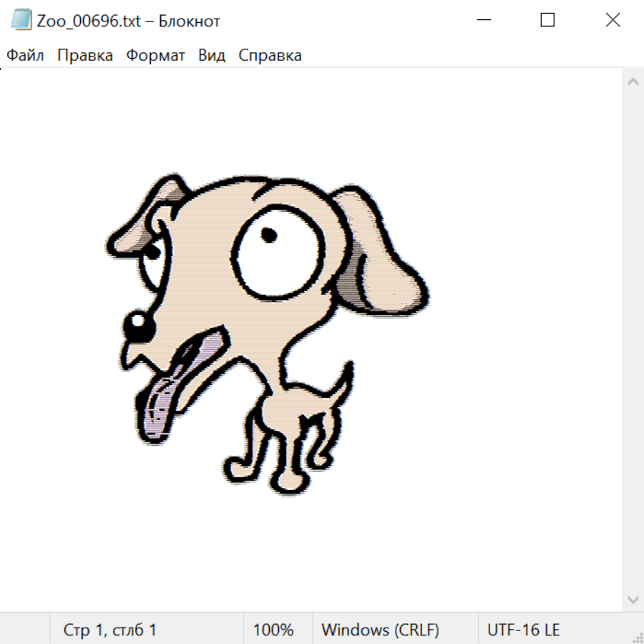644x644 pixels.
Task: Click the Windows (CRLF) line ending indicator
Action: pyautogui.click(x=380, y=630)
